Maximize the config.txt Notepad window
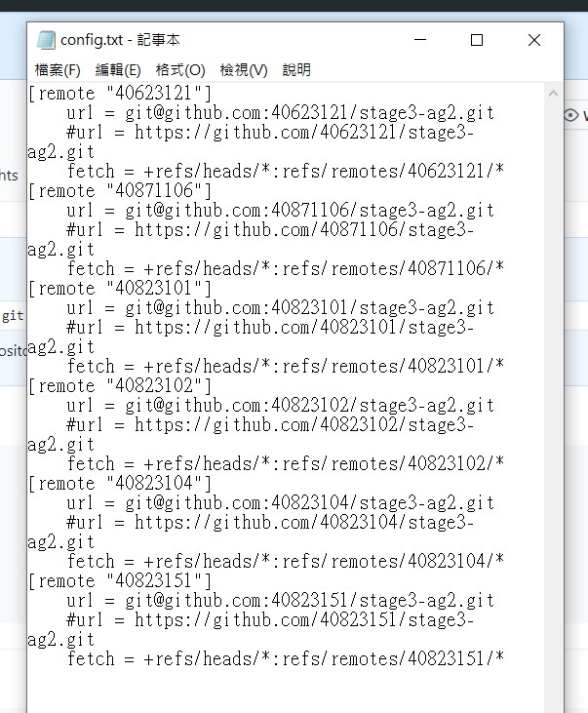 (477, 40)
